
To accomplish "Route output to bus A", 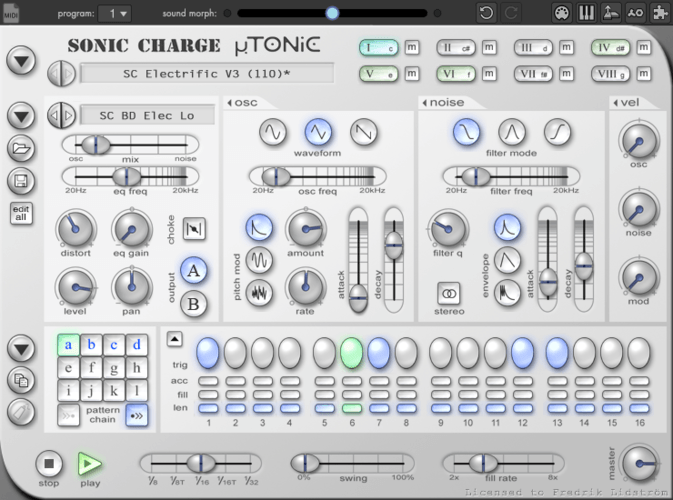I will point(194,271).
